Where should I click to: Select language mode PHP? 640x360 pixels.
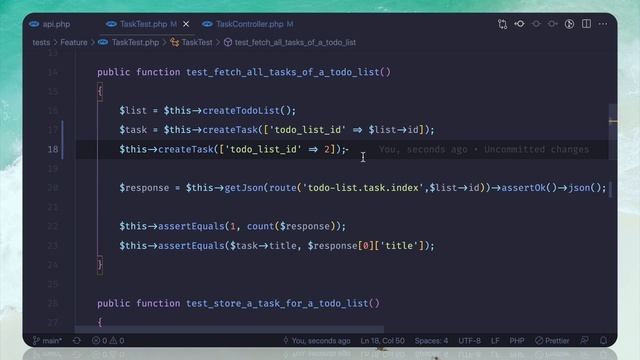[x=517, y=340]
